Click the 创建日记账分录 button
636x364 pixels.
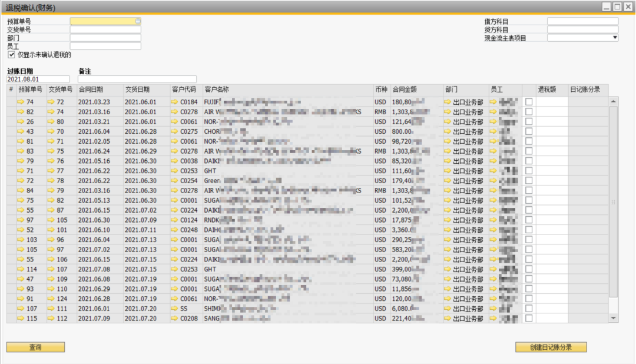click(551, 347)
